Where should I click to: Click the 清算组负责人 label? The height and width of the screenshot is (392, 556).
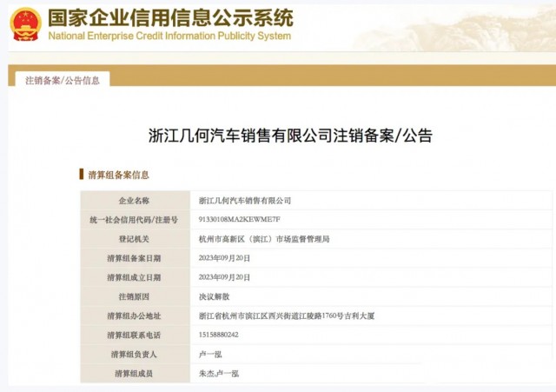point(134,354)
